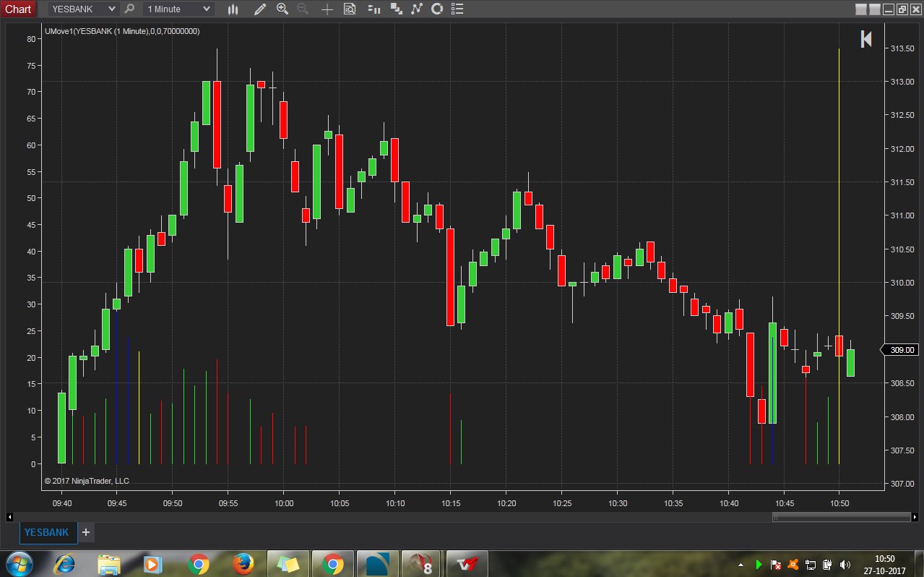This screenshot has height=577, width=924.
Task: Open the Windows Start button
Action: coord(19,564)
